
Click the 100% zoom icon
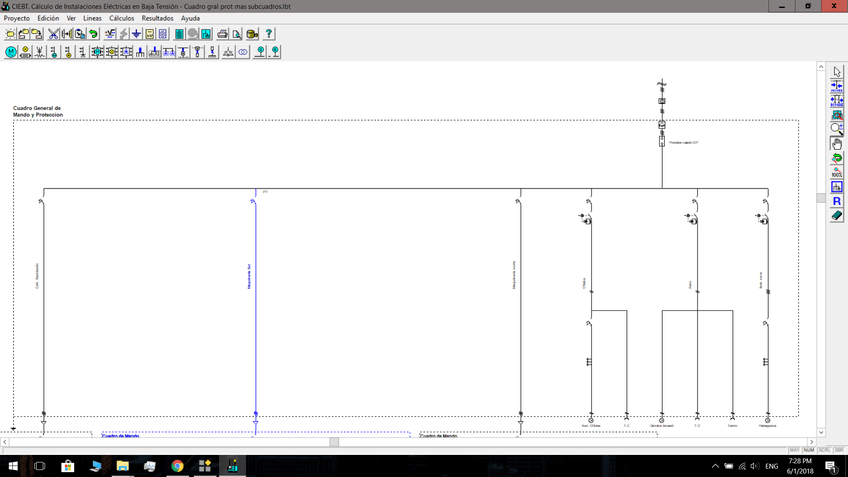(837, 173)
